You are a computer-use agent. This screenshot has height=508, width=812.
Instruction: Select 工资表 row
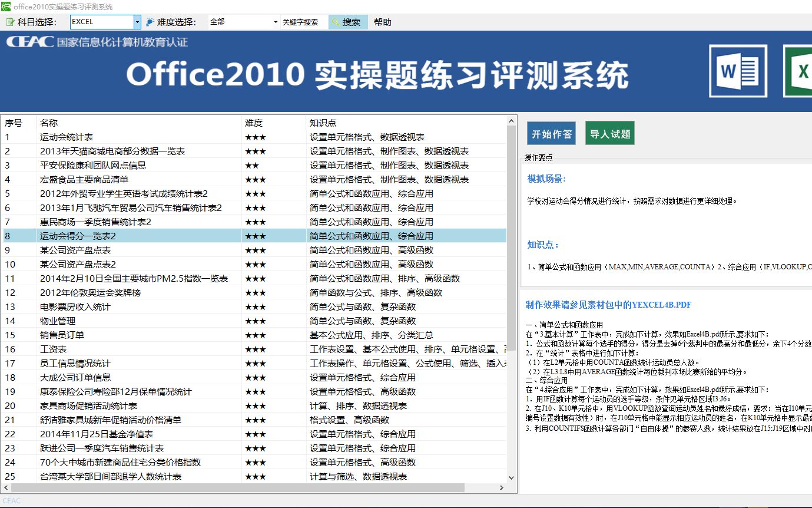point(254,349)
